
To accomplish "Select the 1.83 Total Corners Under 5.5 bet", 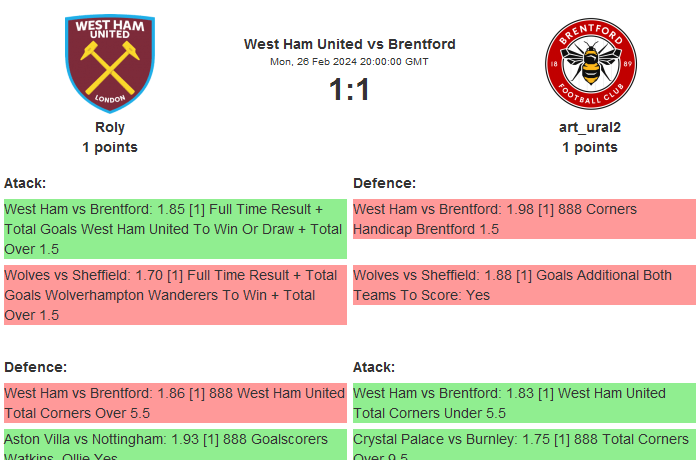I will (x=524, y=403).
